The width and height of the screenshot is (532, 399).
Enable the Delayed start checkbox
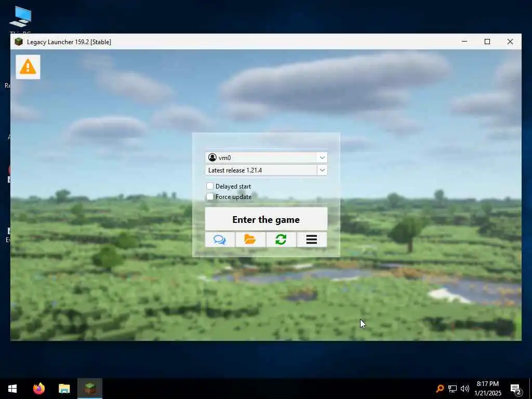pos(210,186)
